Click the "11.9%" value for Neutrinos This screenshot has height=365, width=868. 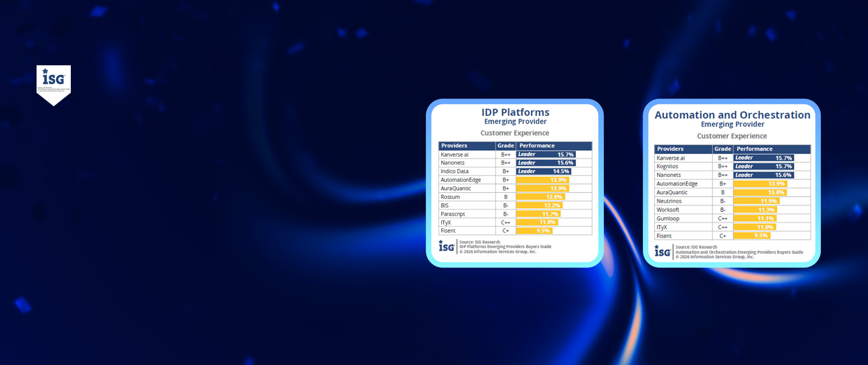tap(769, 201)
